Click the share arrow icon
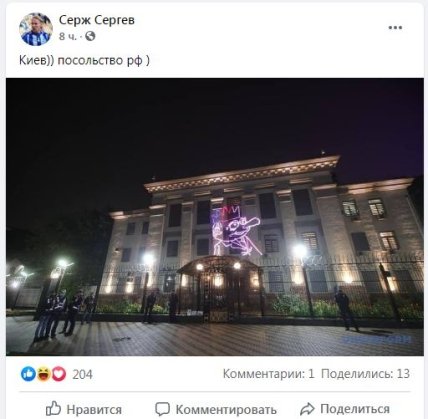The height and width of the screenshot is (419, 428). [307, 409]
